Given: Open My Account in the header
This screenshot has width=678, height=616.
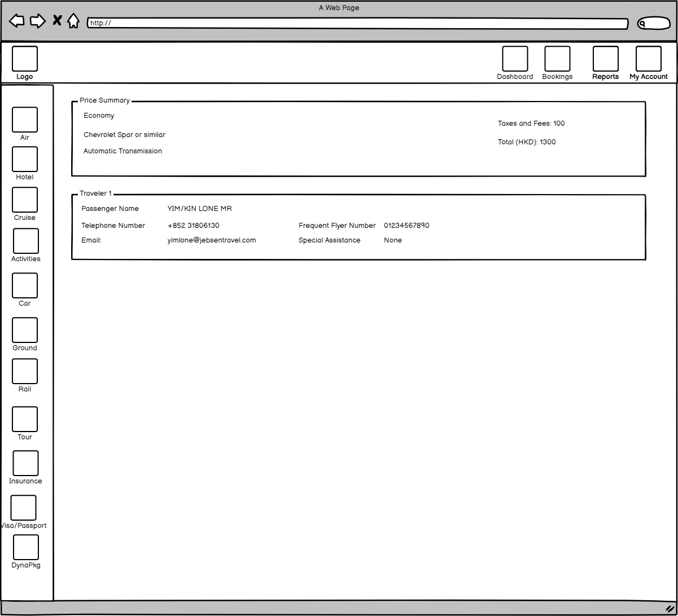Looking at the screenshot, I should (649, 59).
